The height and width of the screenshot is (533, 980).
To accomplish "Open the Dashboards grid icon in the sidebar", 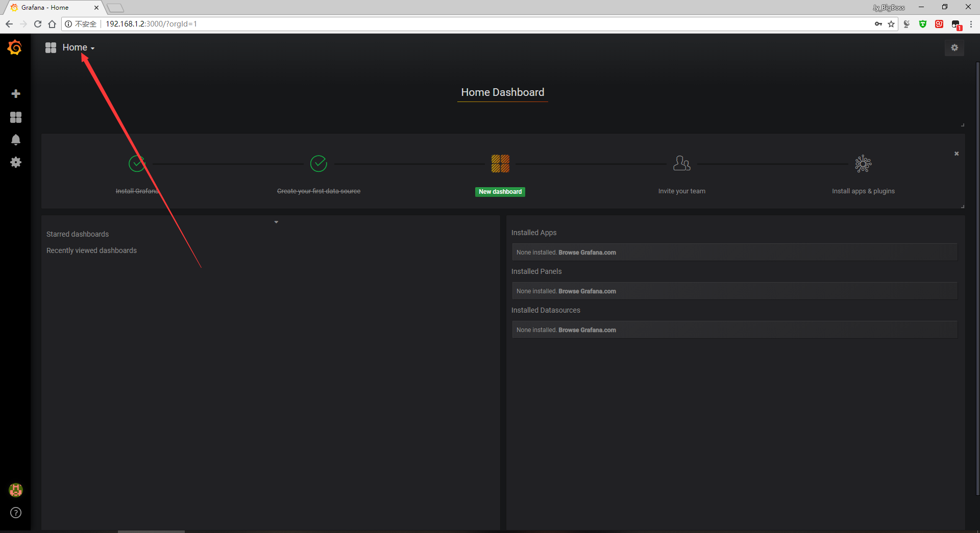I will 16,117.
